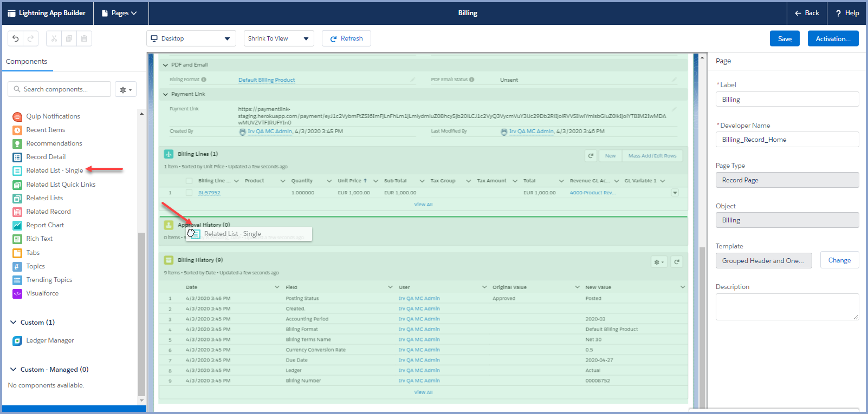Tick the checkbox for row BL-57952
This screenshot has height=414, width=868.
point(189,193)
